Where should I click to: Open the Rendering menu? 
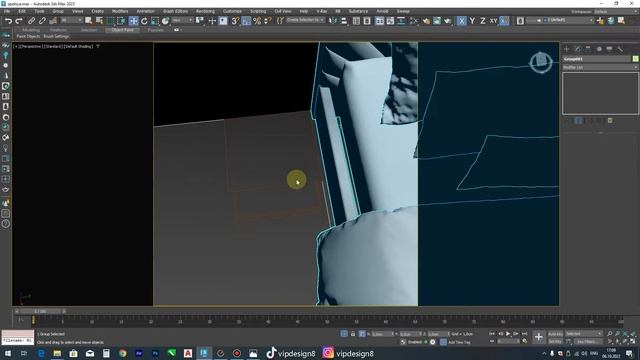(x=205, y=11)
